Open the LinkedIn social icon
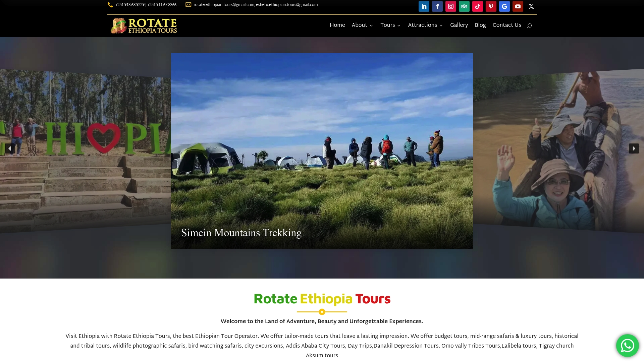 pyautogui.click(x=424, y=6)
